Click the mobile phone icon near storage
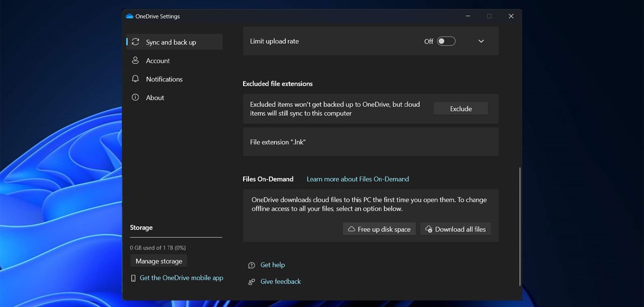644x307 pixels. pyautogui.click(x=134, y=278)
